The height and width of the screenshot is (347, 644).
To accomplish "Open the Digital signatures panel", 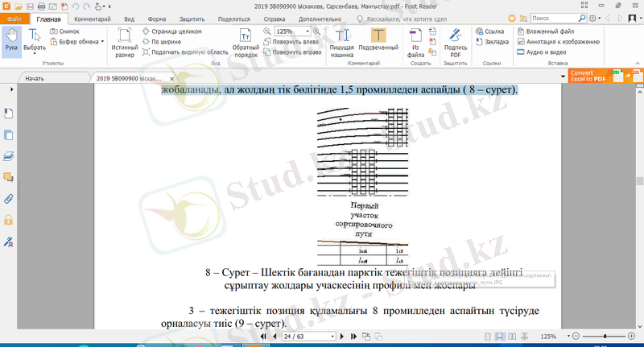I will [8, 242].
